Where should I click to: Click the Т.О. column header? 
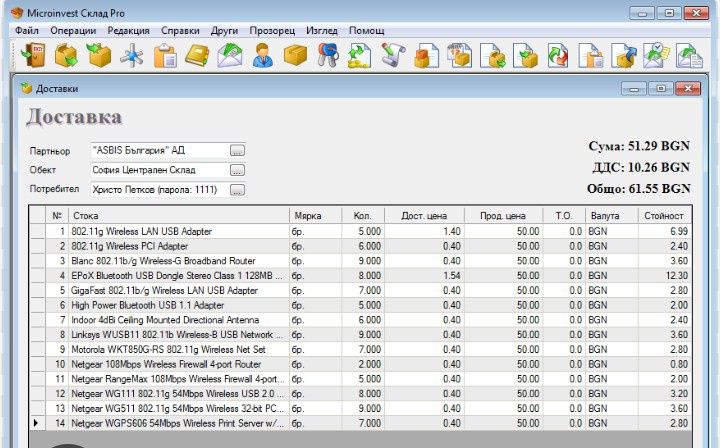pyautogui.click(x=564, y=215)
